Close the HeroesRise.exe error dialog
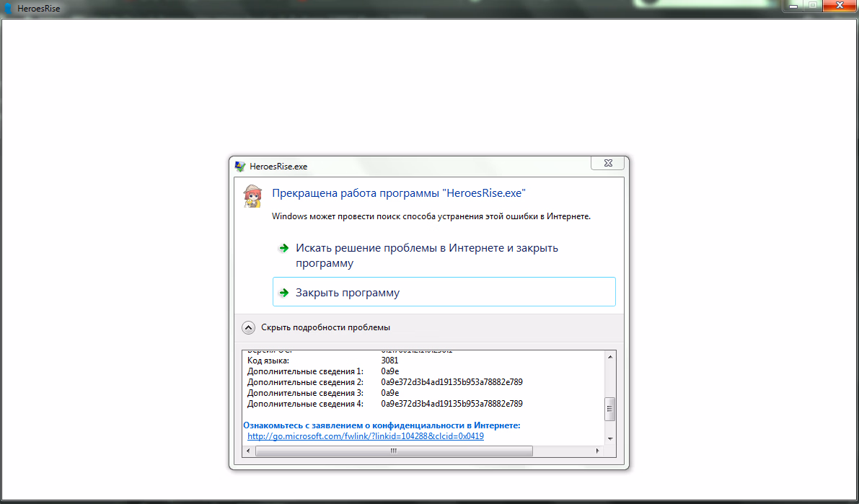Screen dimensions: 859x504 click(607, 163)
